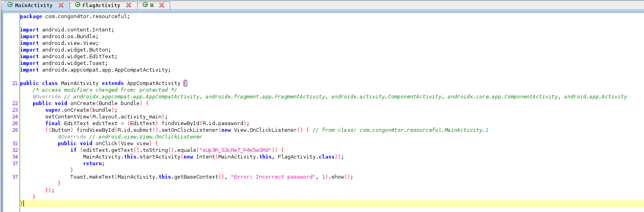The height and width of the screenshot is (212, 644).
Task: Click line number 21 in the gutter
Action: coord(15,83)
